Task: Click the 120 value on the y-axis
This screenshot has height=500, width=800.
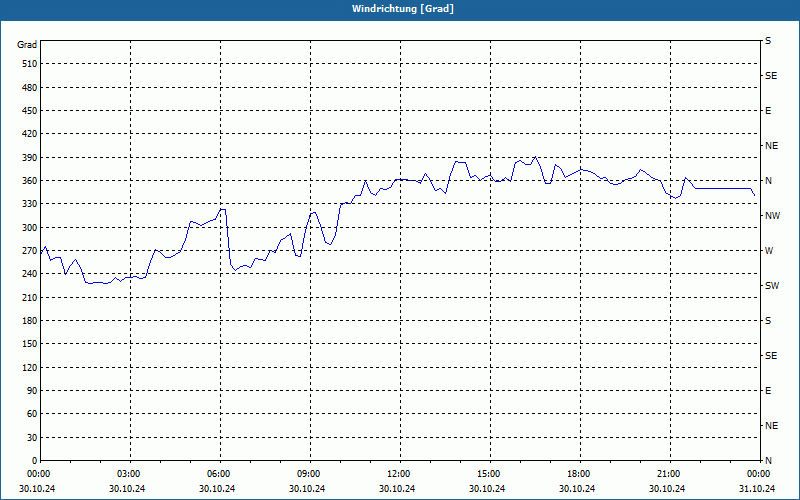Action: [30, 367]
